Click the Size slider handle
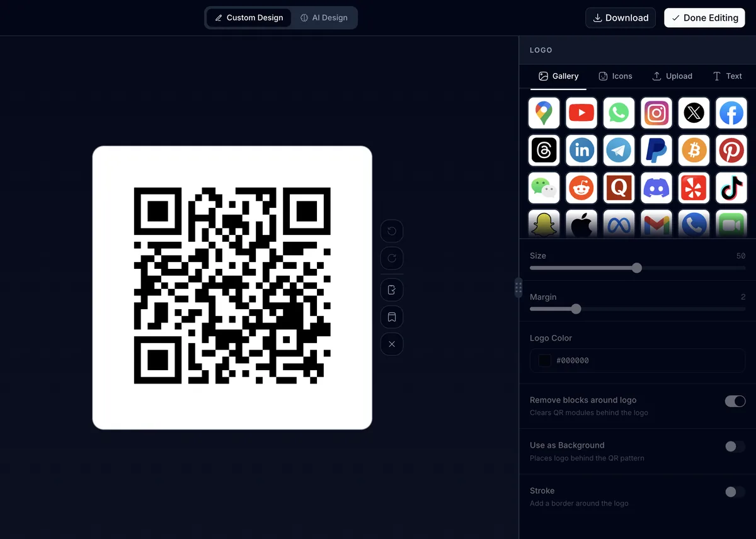The width and height of the screenshot is (756, 539). 637,268
